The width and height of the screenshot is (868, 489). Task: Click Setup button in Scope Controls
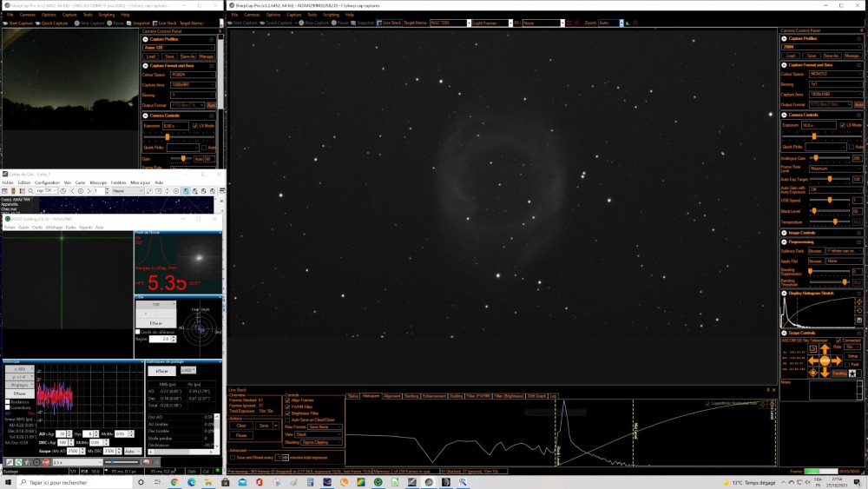tap(852, 356)
